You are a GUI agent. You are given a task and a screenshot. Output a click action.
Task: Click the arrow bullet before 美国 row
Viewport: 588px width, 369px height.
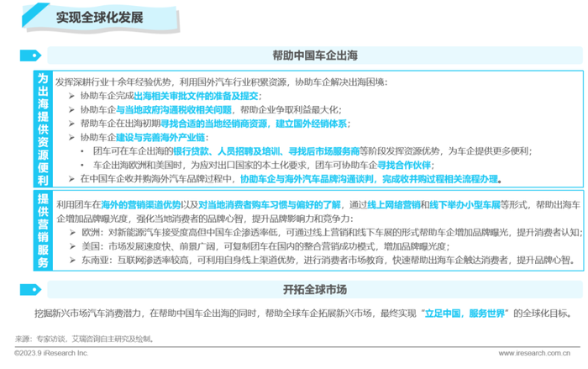[72, 246]
